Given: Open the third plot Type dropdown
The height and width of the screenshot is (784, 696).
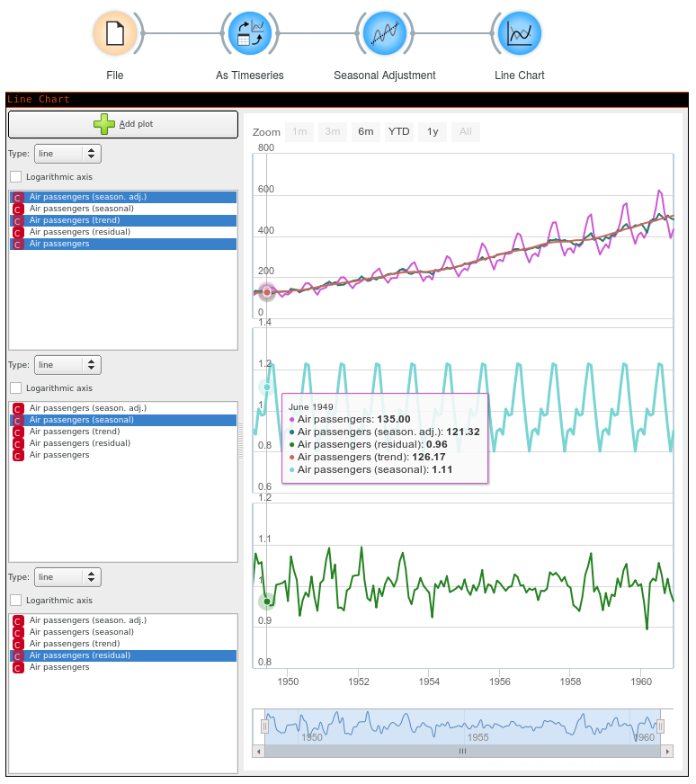Looking at the screenshot, I should click(x=67, y=576).
